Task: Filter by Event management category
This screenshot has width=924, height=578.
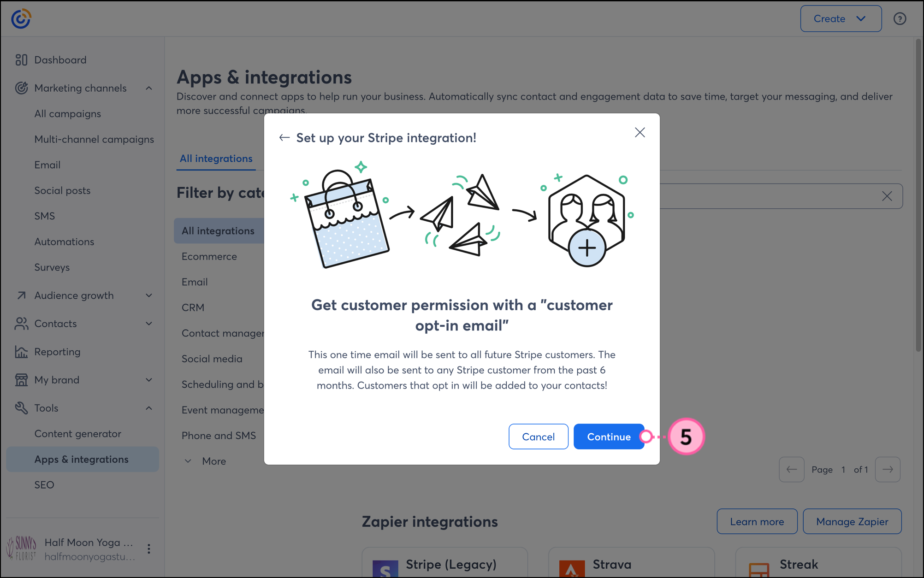Action: point(223,410)
